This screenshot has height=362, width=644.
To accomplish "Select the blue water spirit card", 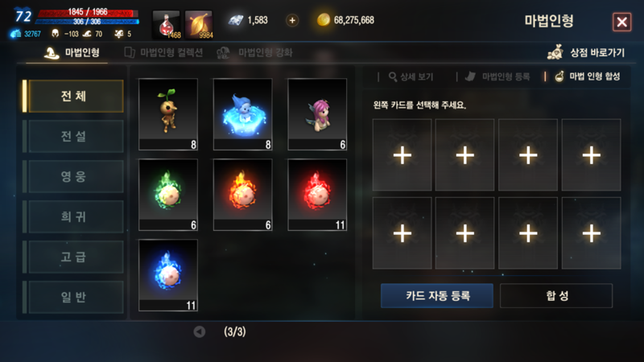I will tap(243, 114).
